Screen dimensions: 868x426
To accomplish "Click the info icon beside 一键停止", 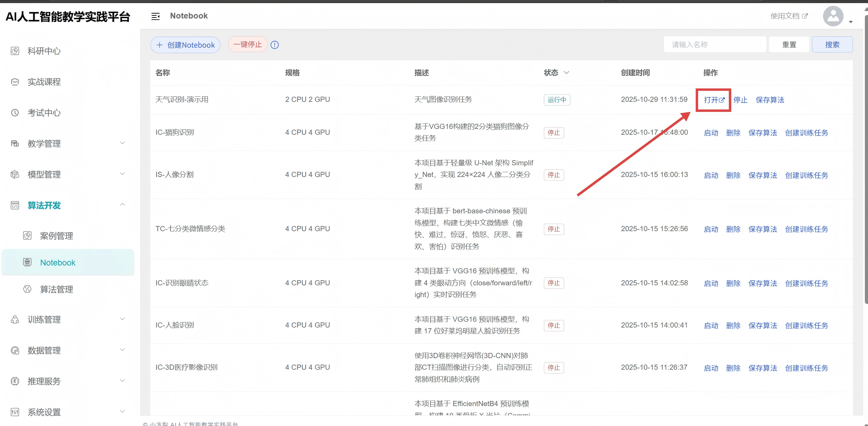I will click(x=275, y=45).
